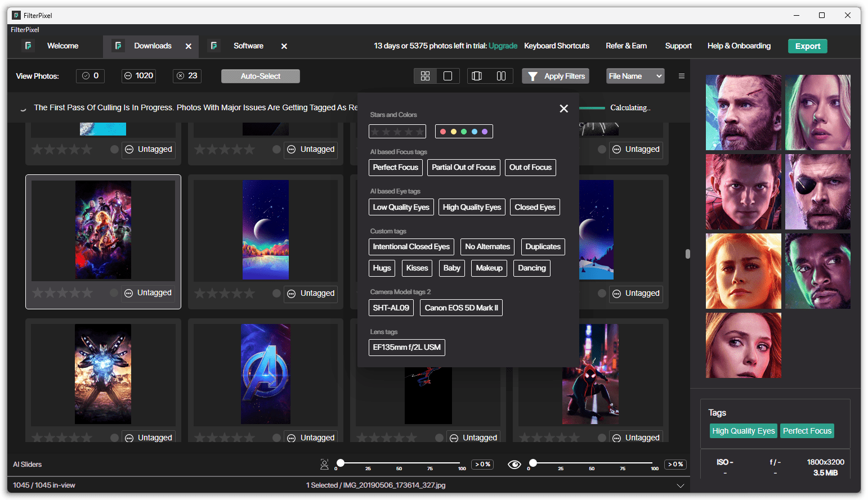
Task: Click the photo grid vertical scrollbar
Action: tap(687, 254)
